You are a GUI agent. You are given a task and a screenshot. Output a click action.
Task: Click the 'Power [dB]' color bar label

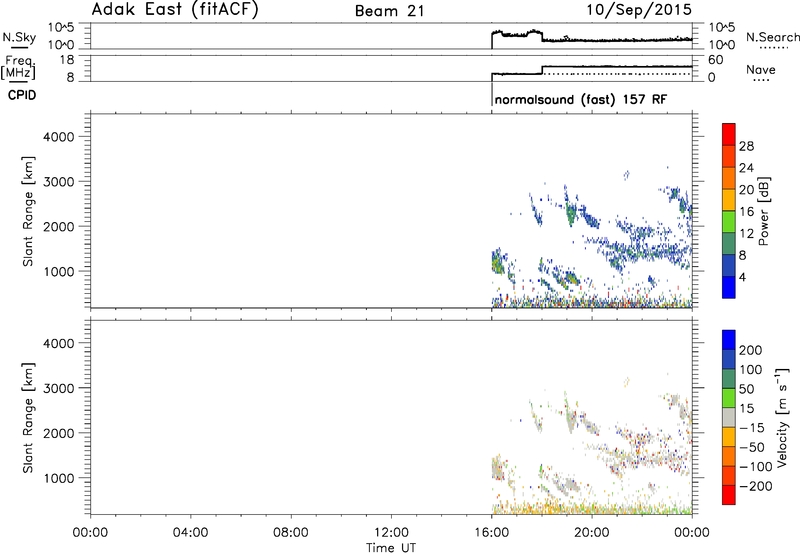pos(764,211)
